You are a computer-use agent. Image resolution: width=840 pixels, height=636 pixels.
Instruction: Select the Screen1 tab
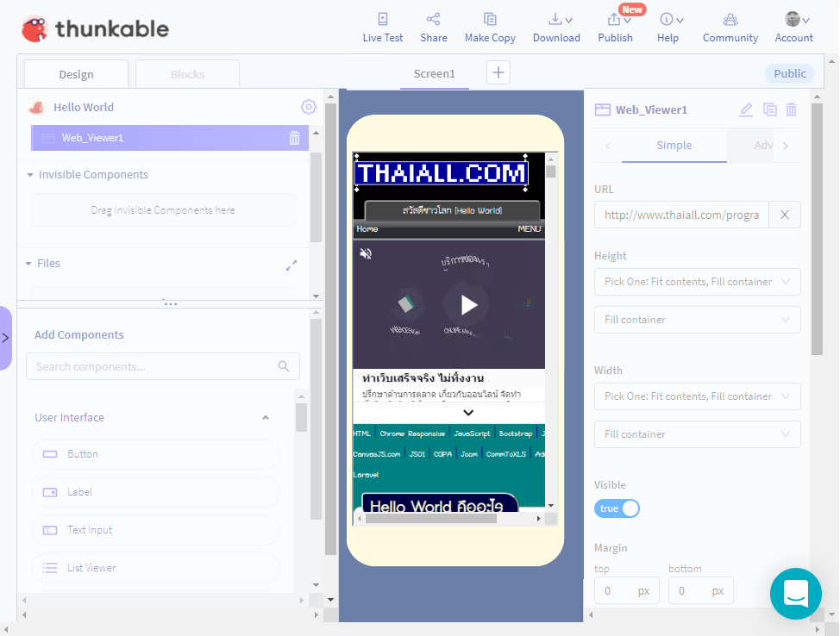click(x=434, y=73)
